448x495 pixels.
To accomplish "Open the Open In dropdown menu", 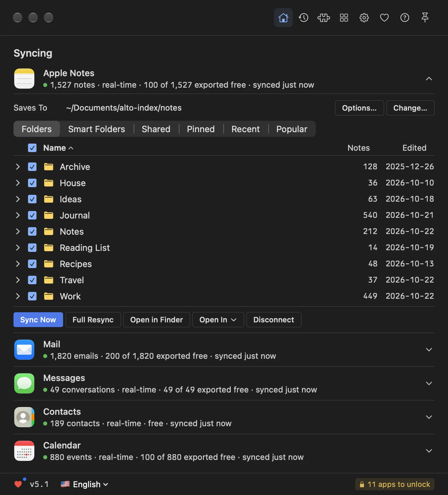I will click(x=218, y=320).
